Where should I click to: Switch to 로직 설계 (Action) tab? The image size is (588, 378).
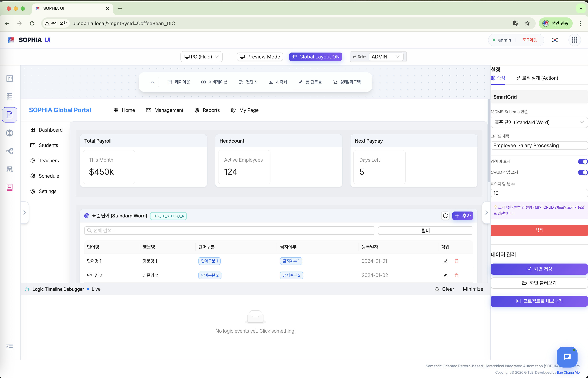coord(537,78)
